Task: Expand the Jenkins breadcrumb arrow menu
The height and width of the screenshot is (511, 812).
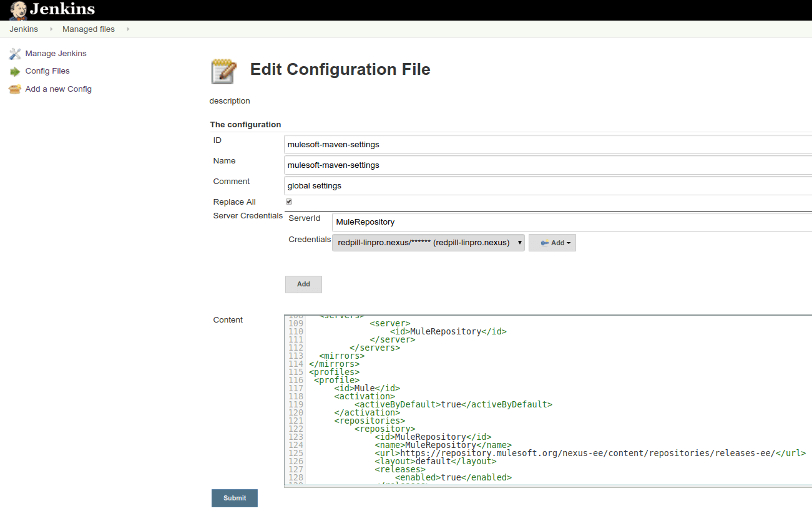Action: pos(51,29)
